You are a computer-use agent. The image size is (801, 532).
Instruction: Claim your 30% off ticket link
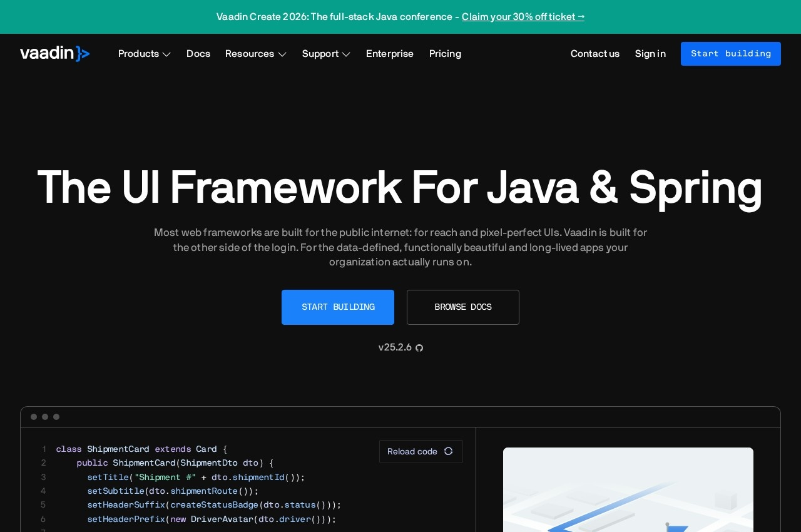pos(523,17)
